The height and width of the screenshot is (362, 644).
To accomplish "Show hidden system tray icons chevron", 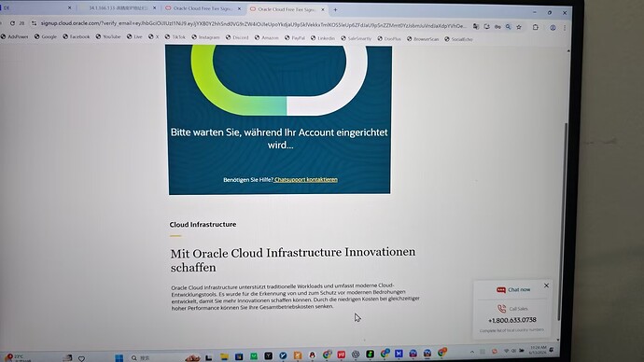I will 472,352.
